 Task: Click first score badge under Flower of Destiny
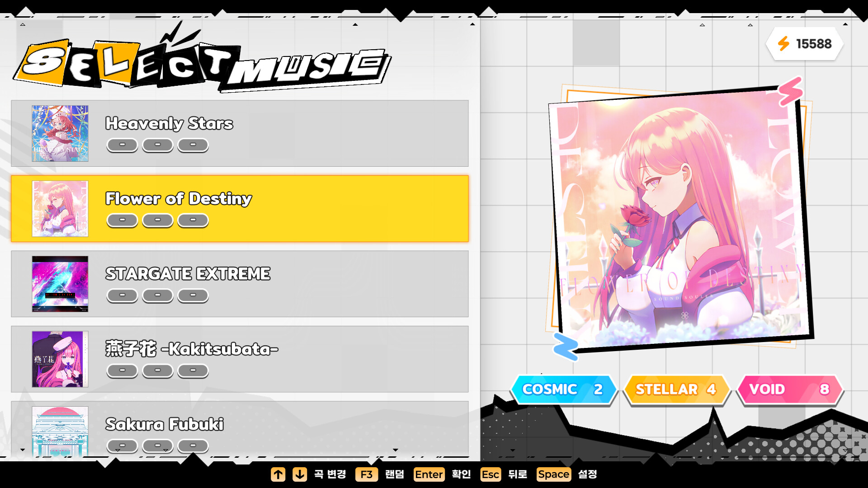click(x=122, y=220)
